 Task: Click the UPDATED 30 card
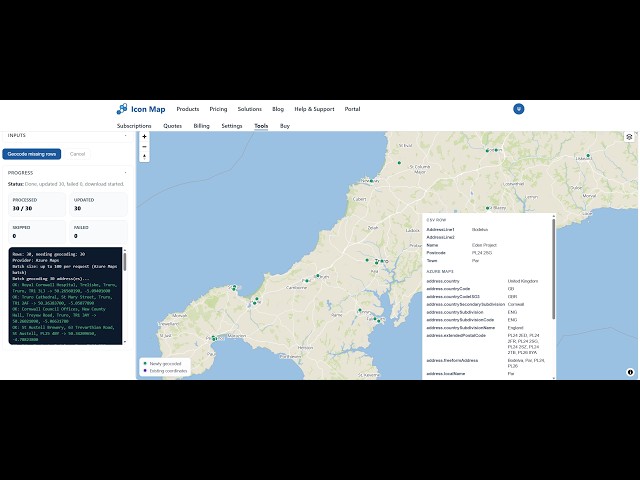point(98,204)
